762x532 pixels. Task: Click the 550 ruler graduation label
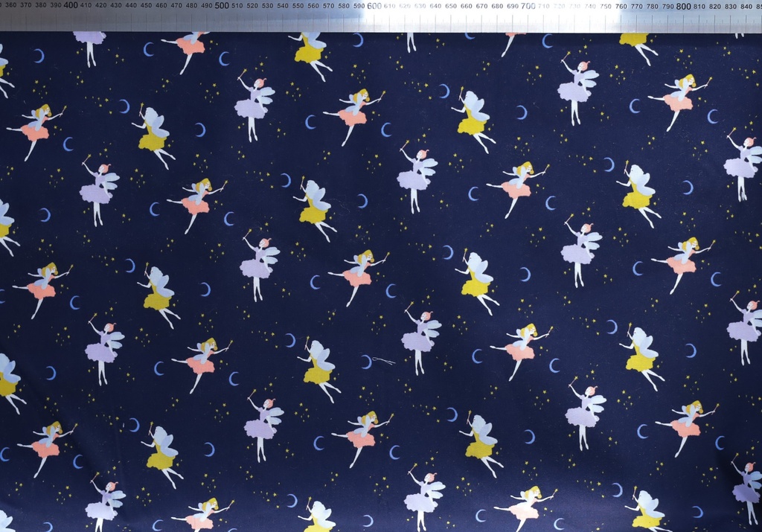298,5
